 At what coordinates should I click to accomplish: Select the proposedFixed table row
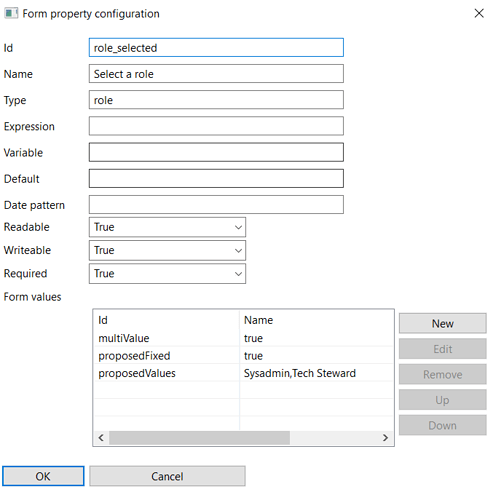244,356
